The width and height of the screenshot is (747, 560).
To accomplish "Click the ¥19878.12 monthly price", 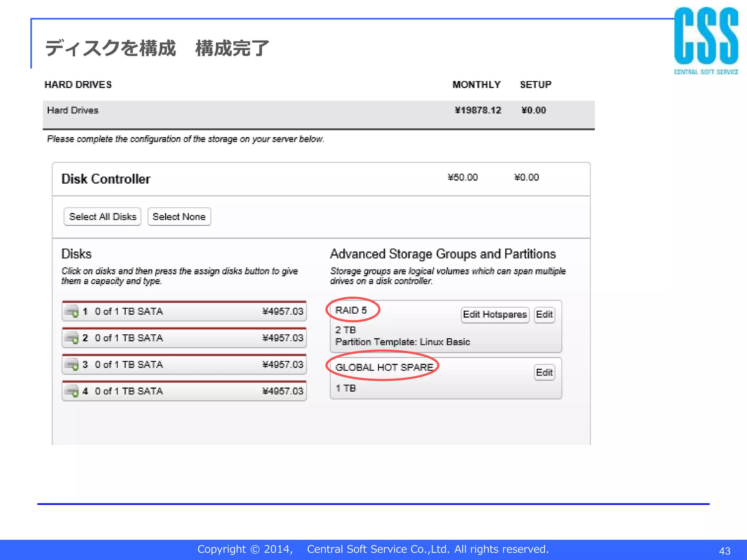I will (478, 110).
